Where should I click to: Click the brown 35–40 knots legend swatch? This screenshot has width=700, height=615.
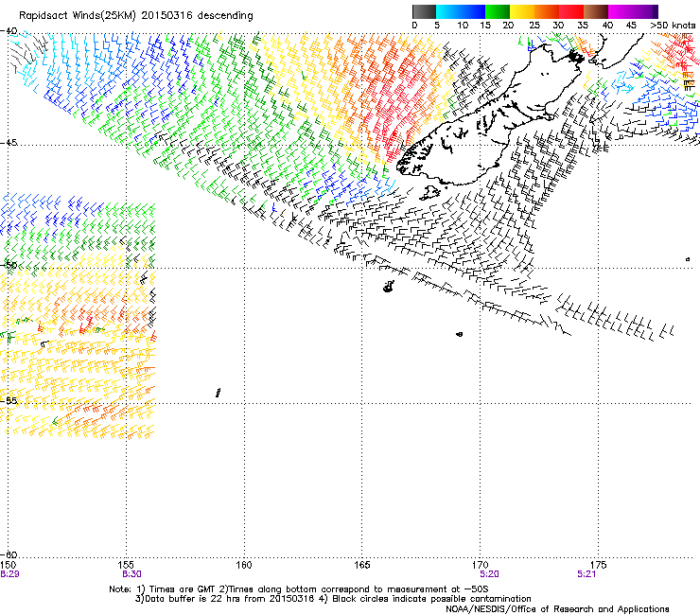click(x=596, y=11)
